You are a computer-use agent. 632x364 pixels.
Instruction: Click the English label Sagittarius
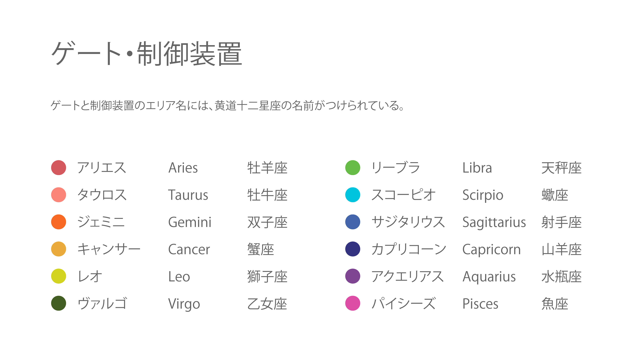pos(494,222)
